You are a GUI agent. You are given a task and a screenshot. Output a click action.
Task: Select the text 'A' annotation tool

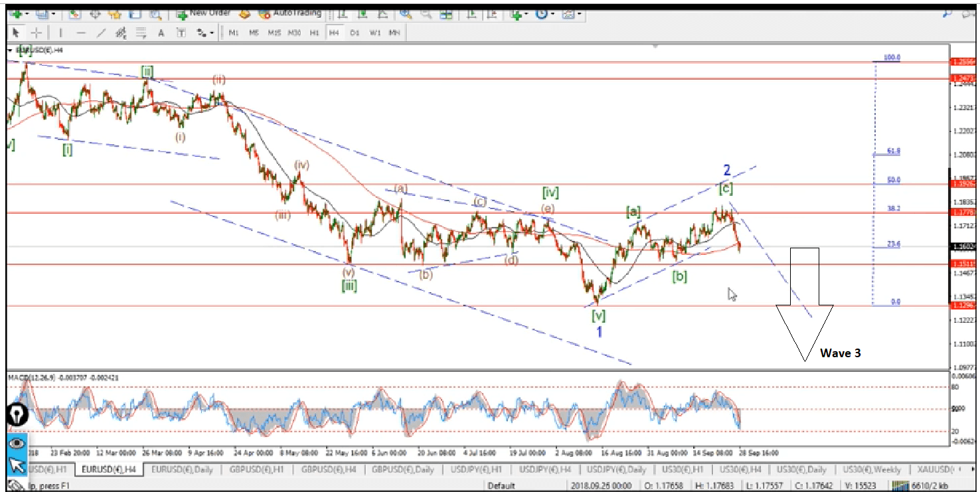(161, 33)
